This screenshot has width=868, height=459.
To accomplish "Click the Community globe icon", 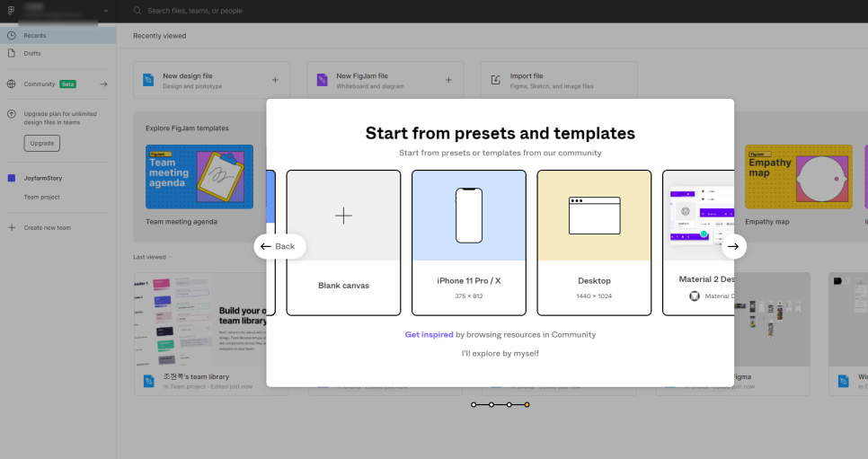I will click(12, 84).
